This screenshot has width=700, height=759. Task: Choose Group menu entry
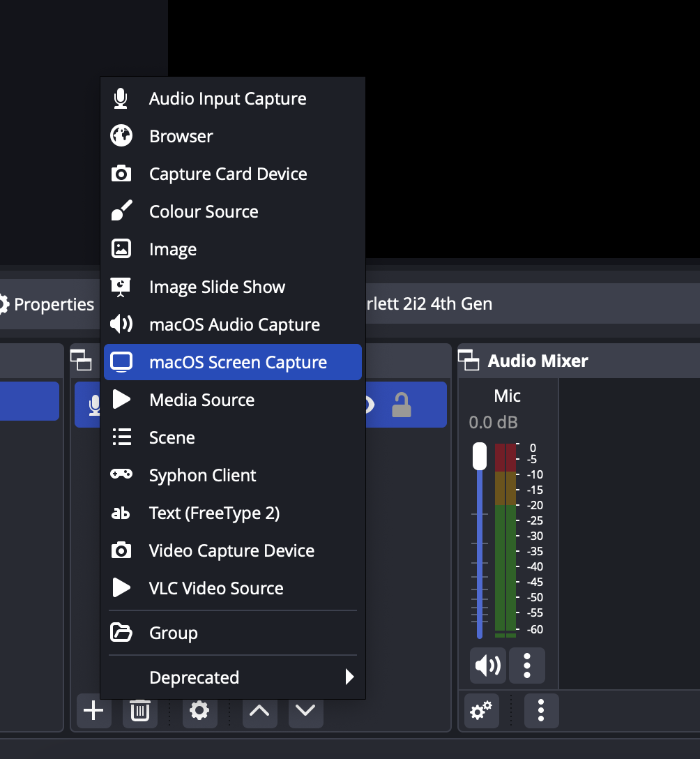coord(233,633)
